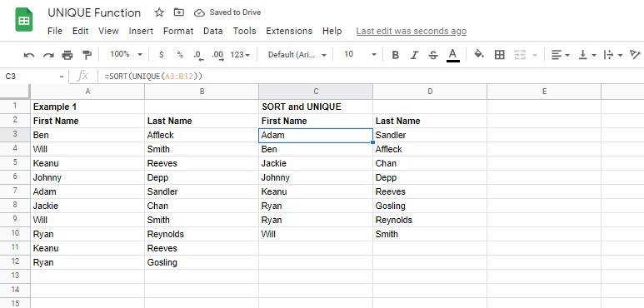Viewport: 644px width, 308px height.
Task: Decrease decimal places icon
Action: [x=199, y=55]
